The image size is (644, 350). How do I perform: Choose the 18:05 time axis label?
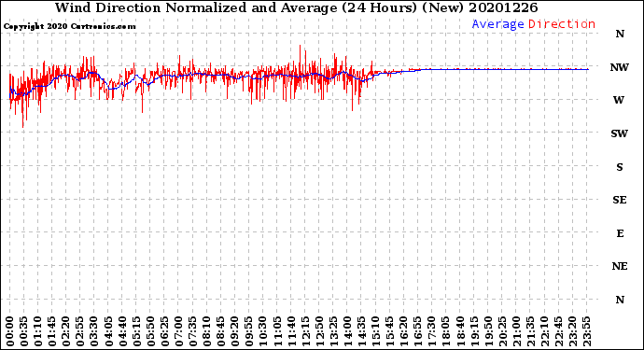[445, 331]
